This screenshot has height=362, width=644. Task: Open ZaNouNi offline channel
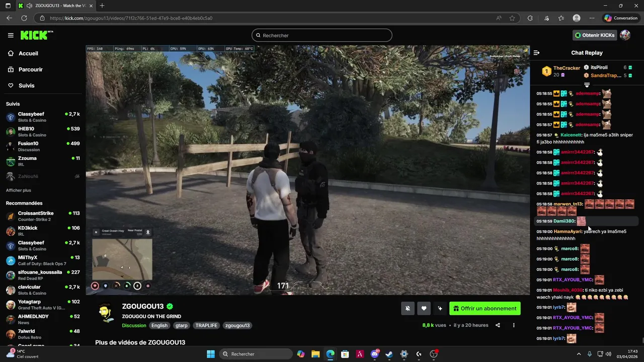43,176
